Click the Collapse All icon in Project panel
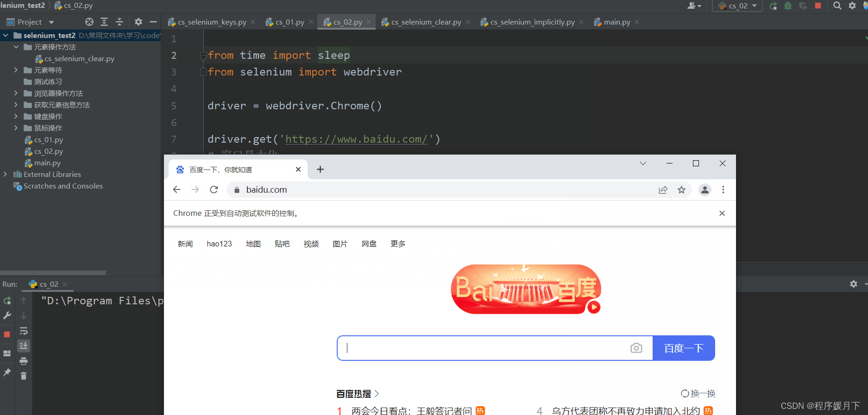Screen dimensions: 868x415 pyautogui.click(x=120, y=22)
